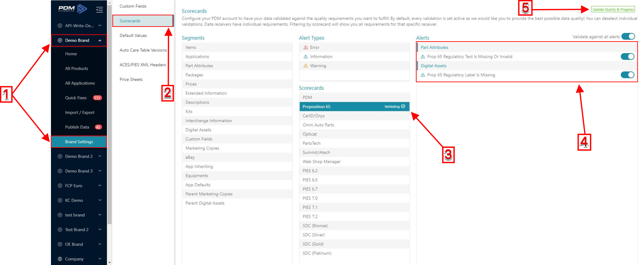
Task: Click Publish Data 42 count badge
Action: 98,127
